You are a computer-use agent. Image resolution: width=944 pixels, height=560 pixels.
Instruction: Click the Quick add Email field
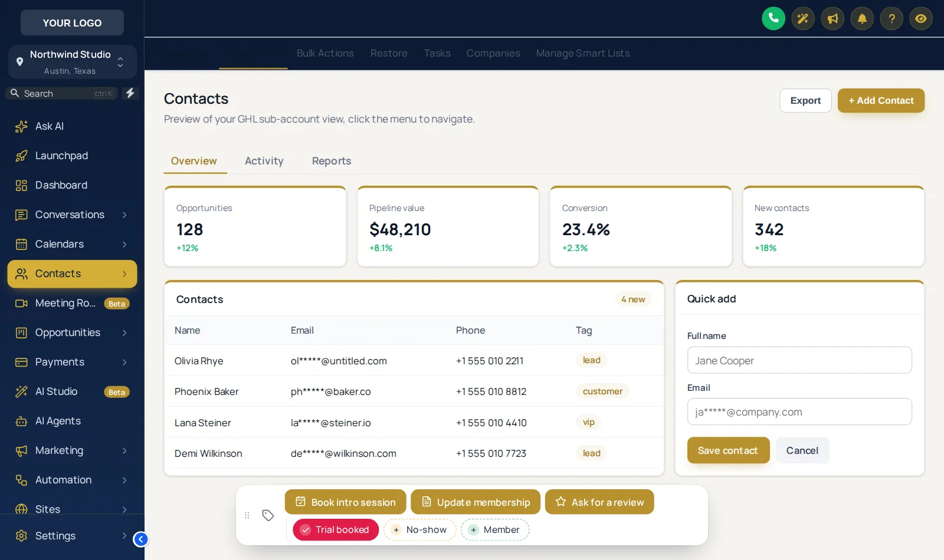point(799,411)
